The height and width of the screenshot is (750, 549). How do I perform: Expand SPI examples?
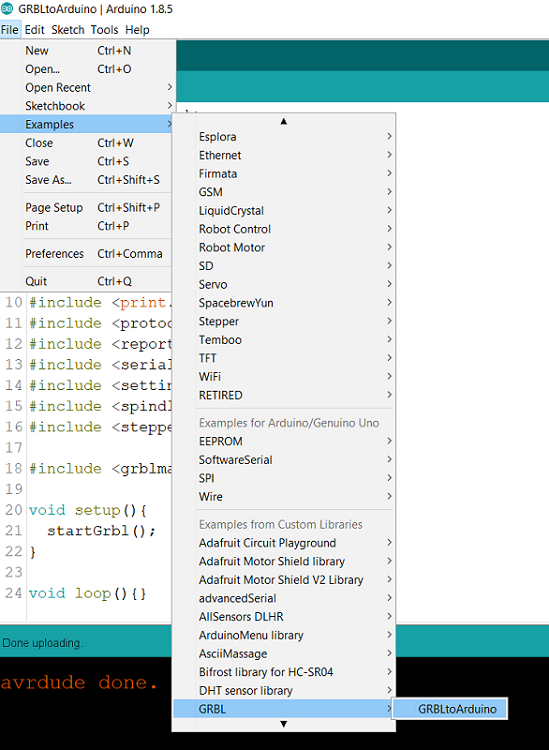coord(284,478)
